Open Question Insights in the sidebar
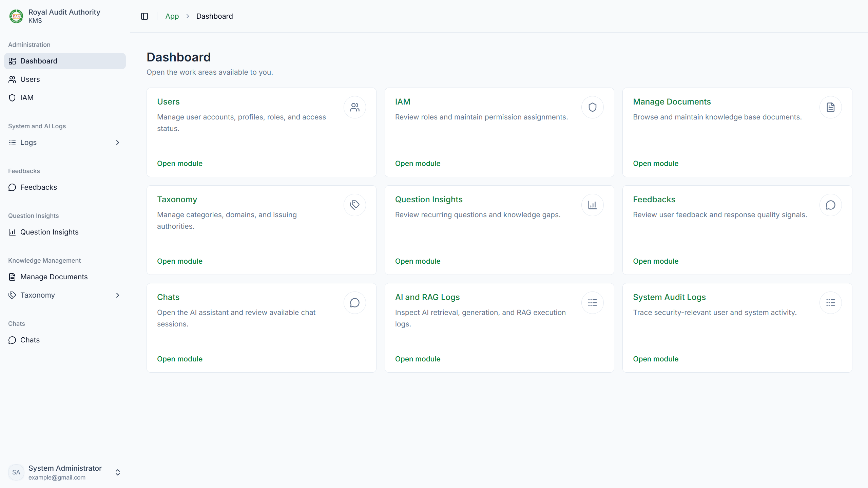The image size is (868, 488). 65,232
